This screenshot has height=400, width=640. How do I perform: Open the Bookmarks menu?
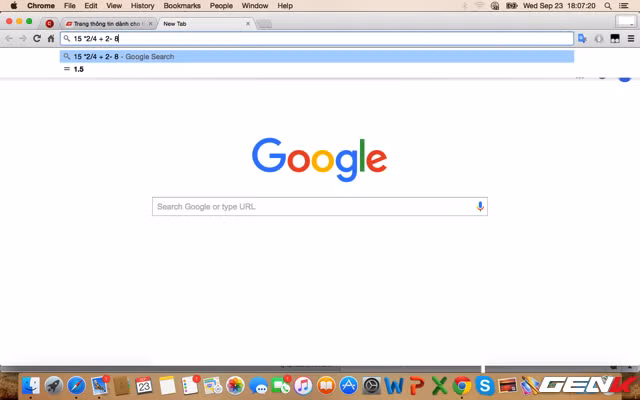[x=181, y=6]
